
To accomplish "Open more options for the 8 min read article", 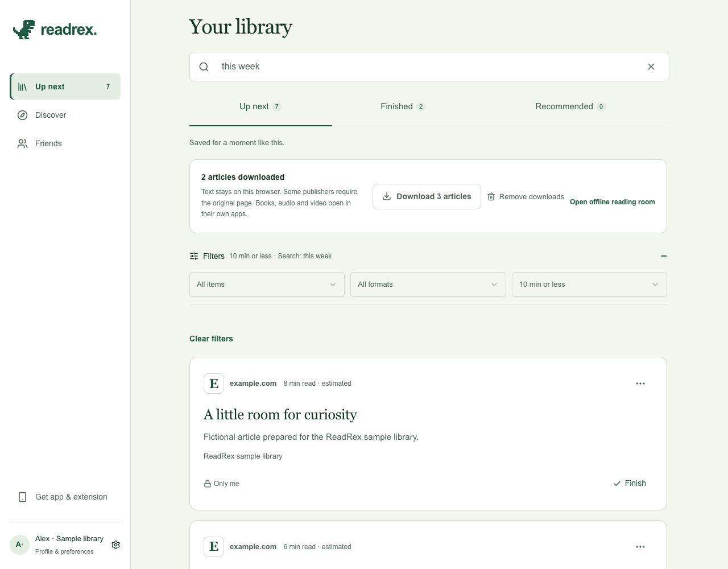I will 640,384.
